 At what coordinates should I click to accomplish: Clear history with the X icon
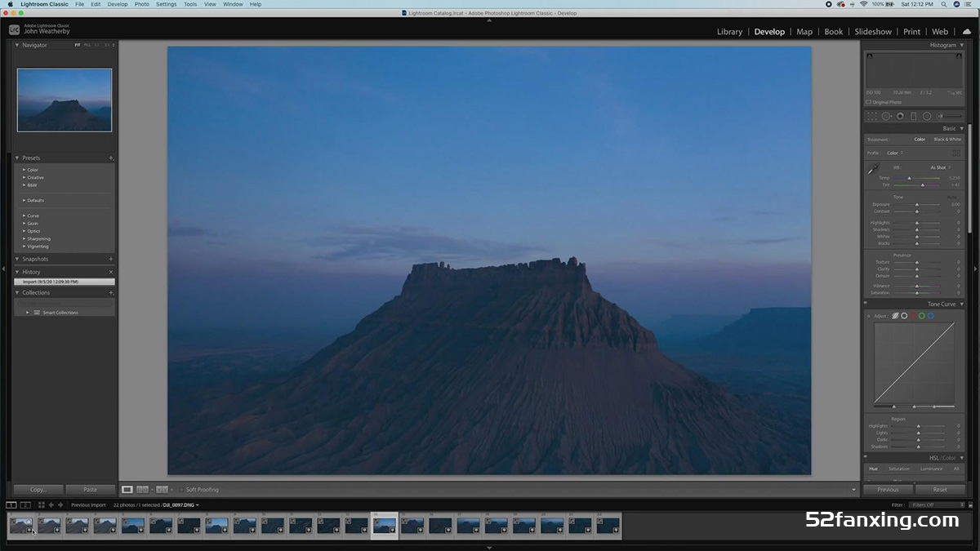(x=111, y=272)
